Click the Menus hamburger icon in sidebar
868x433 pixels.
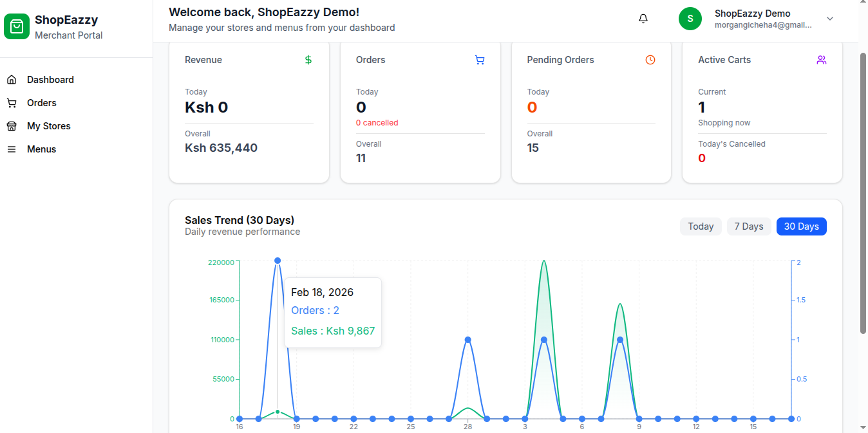(12, 149)
